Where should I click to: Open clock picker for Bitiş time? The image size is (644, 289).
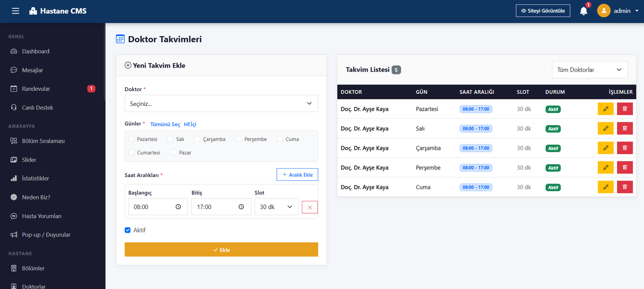coord(242,207)
